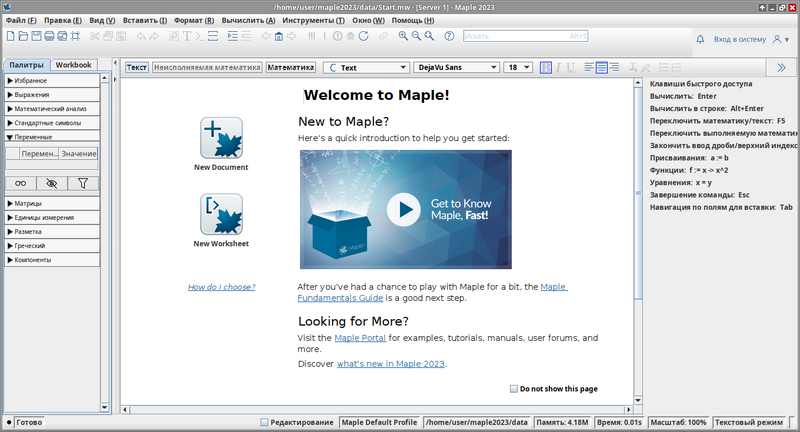Expand the Избранное palette
This screenshot has width=800, height=432.
tap(52, 81)
